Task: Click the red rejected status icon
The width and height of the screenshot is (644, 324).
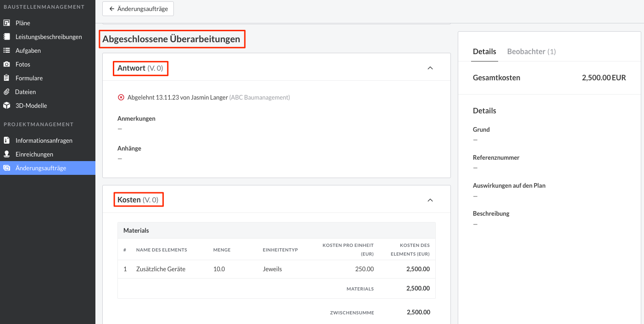Action: [x=121, y=97]
